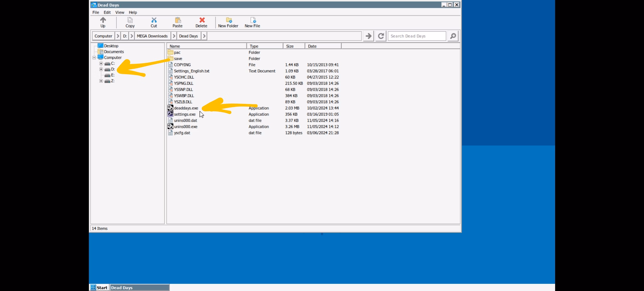This screenshot has height=291, width=644.
Task: Expand the C: drive tree node
Action: pos(101,63)
